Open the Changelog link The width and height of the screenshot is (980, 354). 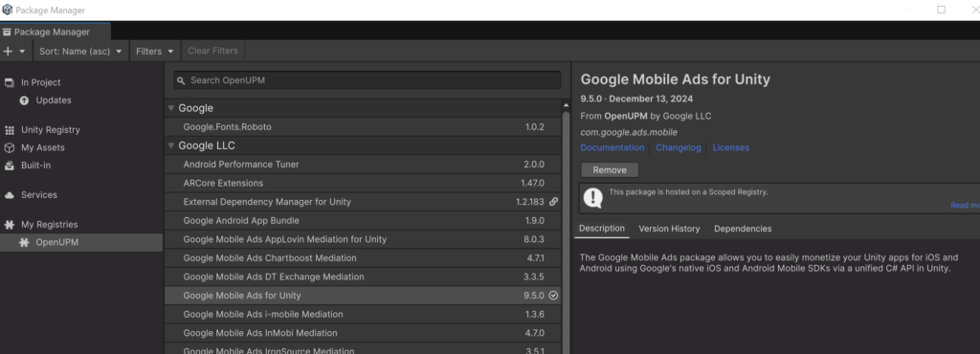pyautogui.click(x=679, y=148)
